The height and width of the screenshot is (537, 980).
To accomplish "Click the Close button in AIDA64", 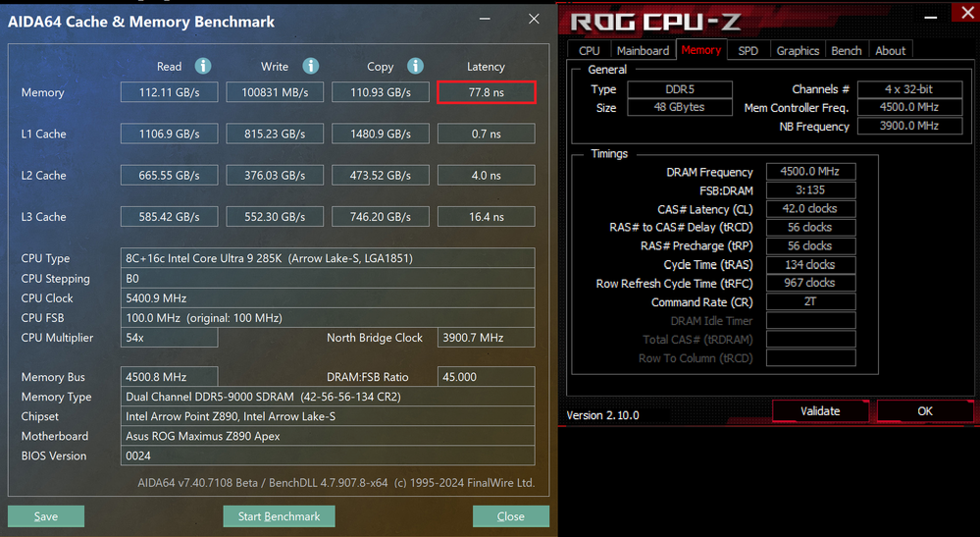I will 511,516.
